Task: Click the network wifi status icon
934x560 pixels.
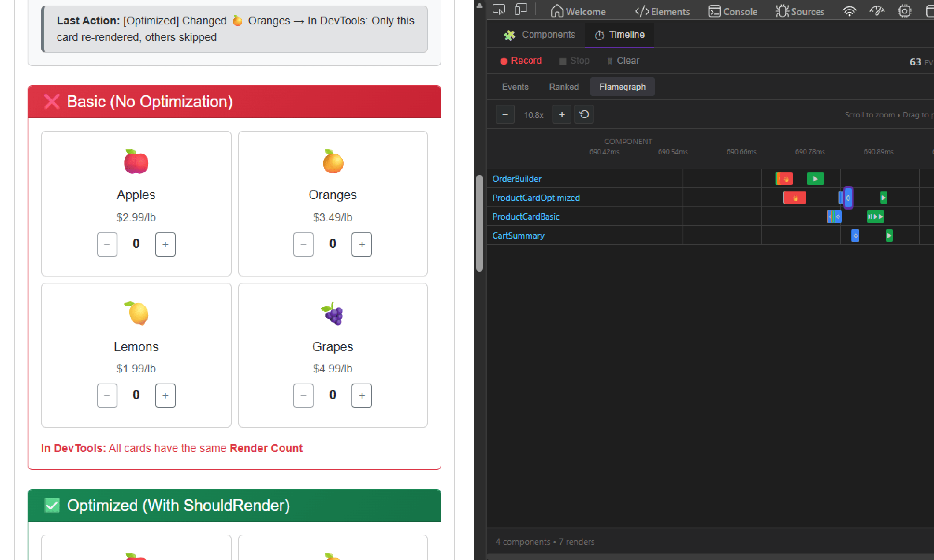Action: (x=850, y=11)
